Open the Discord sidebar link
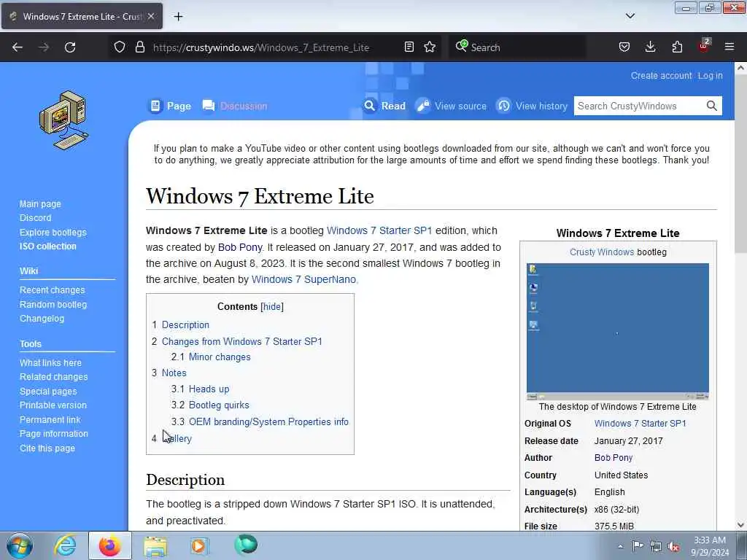 click(35, 217)
